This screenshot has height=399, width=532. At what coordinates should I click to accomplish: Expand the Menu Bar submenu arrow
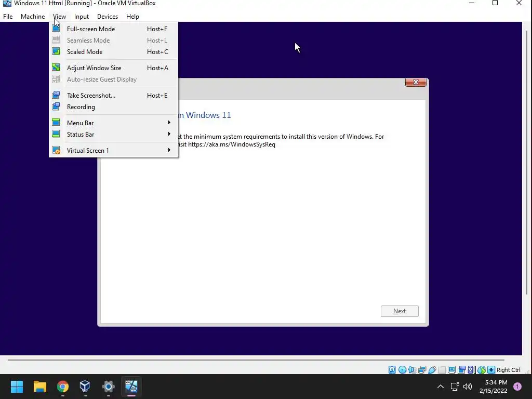click(x=169, y=123)
